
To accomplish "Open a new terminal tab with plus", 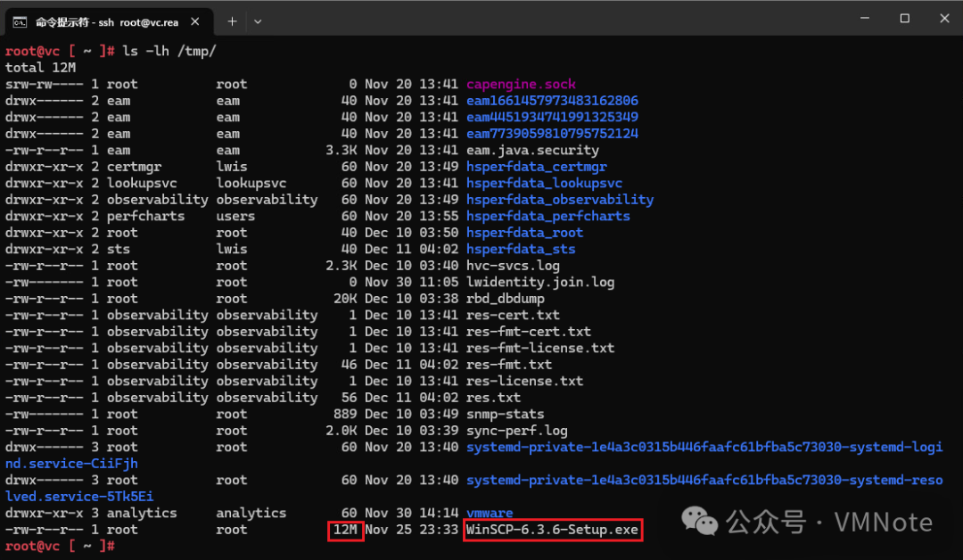I will pos(232,21).
